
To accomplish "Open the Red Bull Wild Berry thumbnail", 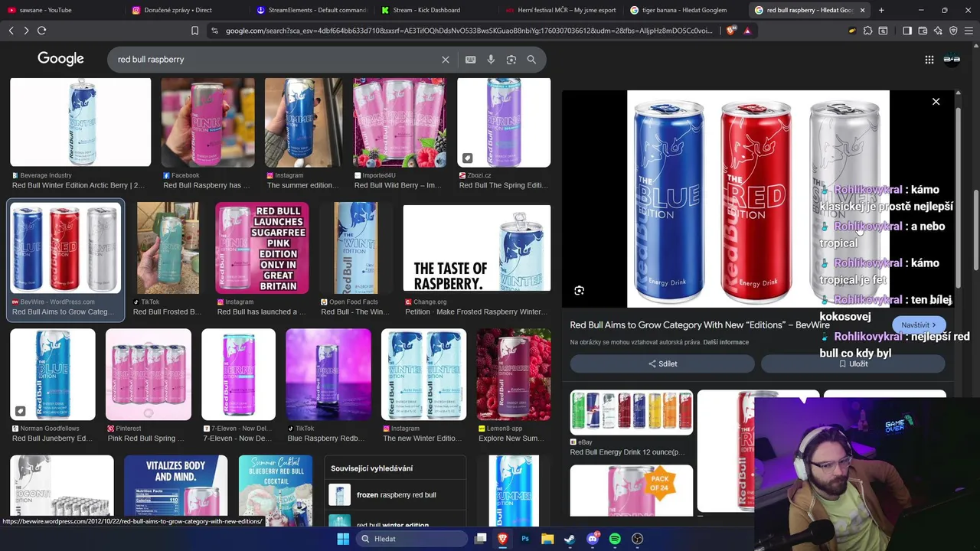I will [400, 122].
